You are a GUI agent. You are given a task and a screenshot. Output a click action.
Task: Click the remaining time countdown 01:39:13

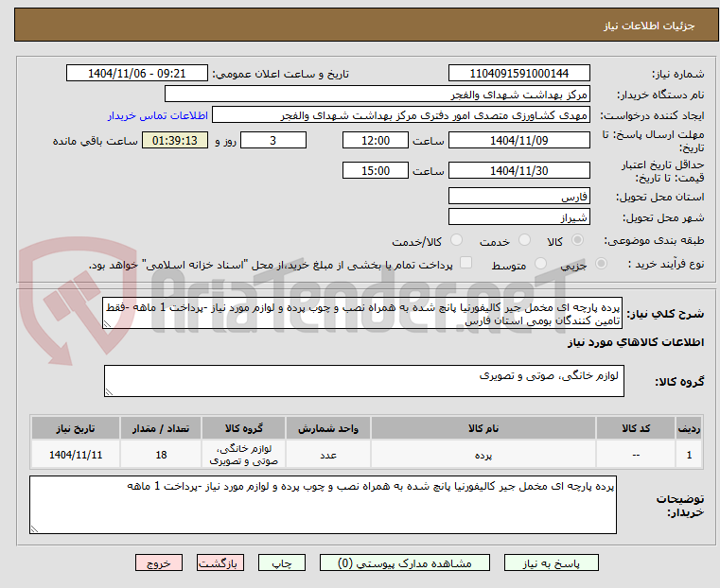pyautogui.click(x=175, y=140)
